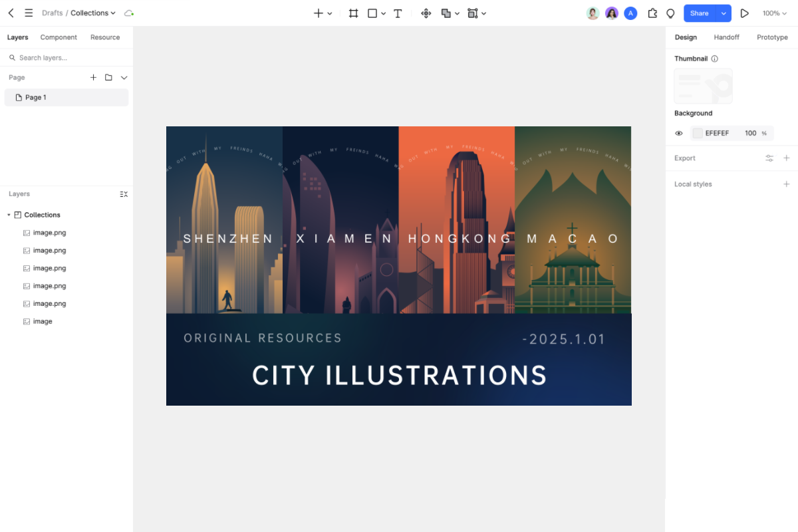Click the Thumbnail info icon

pyautogui.click(x=715, y=59)
